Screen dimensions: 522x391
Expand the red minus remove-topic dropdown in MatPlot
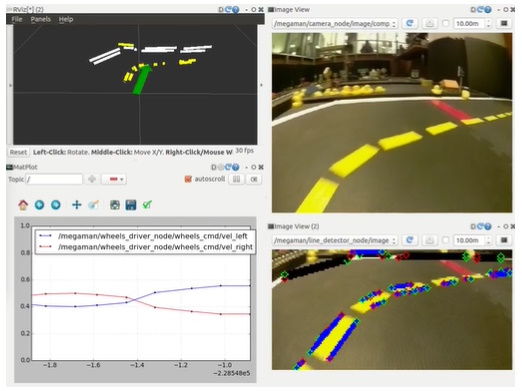114,179
